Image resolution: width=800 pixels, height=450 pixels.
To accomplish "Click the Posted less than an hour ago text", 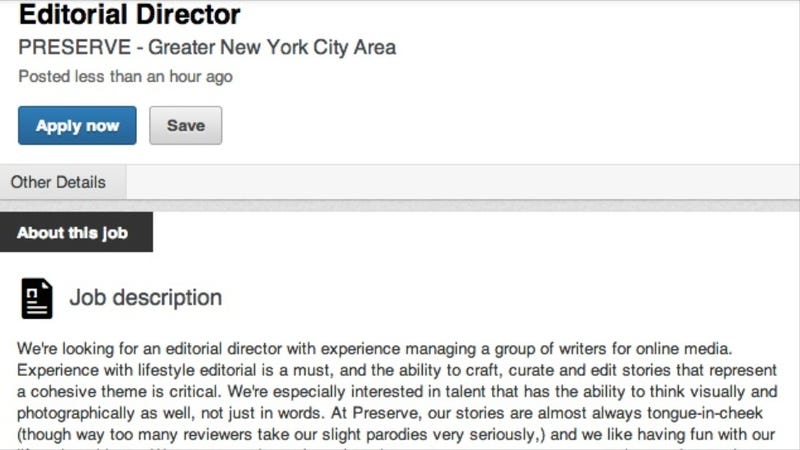I will point(126,77).
